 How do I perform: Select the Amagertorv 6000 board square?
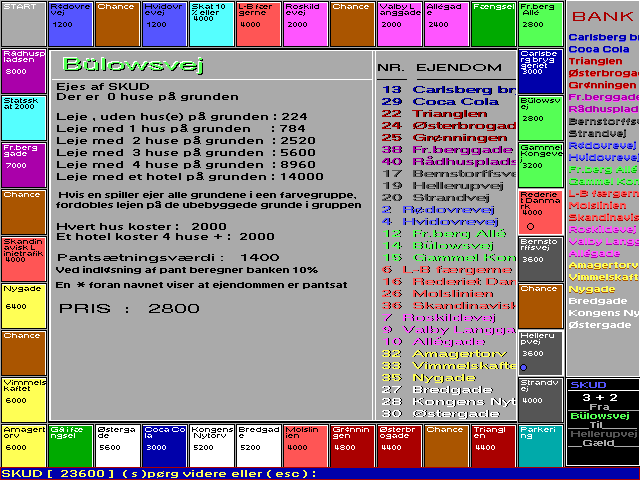(x=24, y=446)
